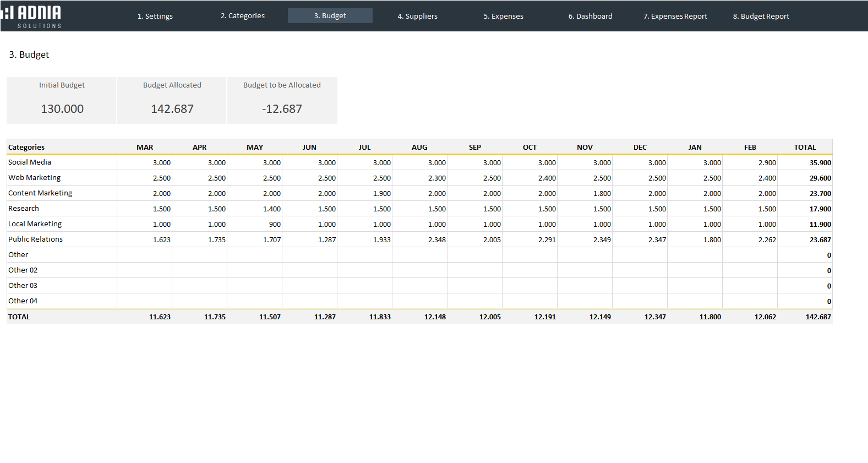
Task: Click the Local Marketing MAY cell showing 900
Action: (255, 224)
